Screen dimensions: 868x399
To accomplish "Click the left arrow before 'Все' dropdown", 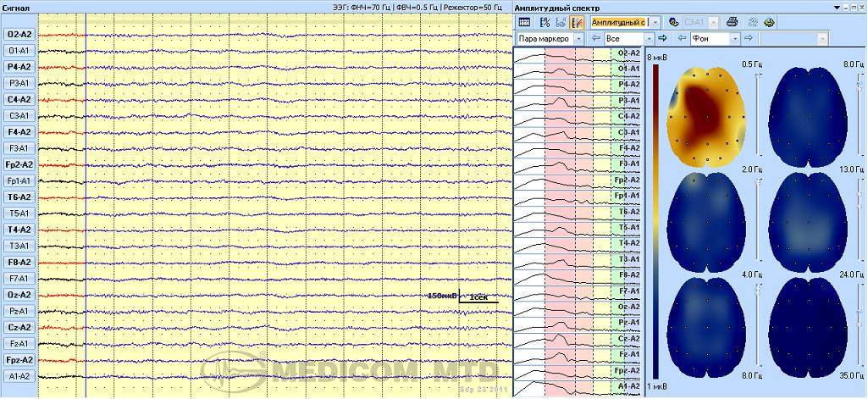I will click(x=595, y=39).
